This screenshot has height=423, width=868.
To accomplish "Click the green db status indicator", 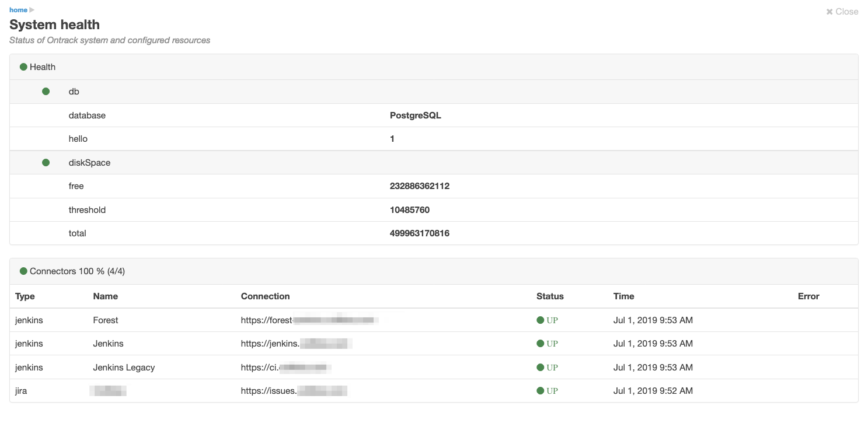I will coord(46,92).
